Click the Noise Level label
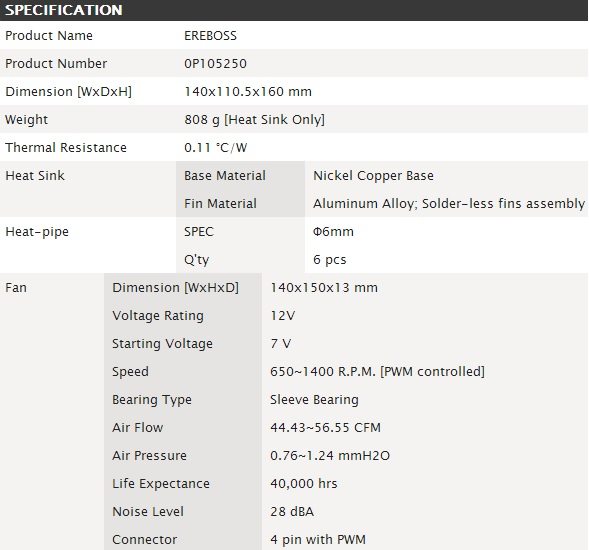The width and height of the screenshot is (589, 550). tap(148, 512)
